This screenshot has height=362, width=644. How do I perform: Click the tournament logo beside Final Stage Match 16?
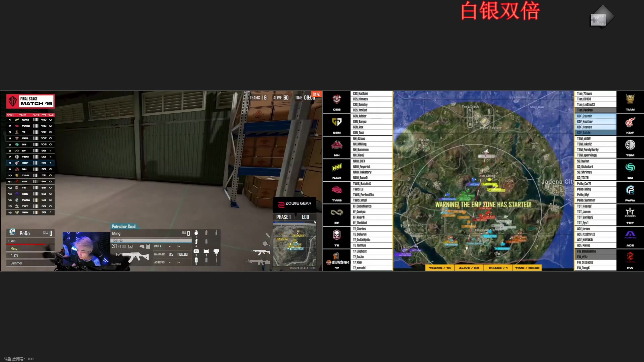click(13, 101)
